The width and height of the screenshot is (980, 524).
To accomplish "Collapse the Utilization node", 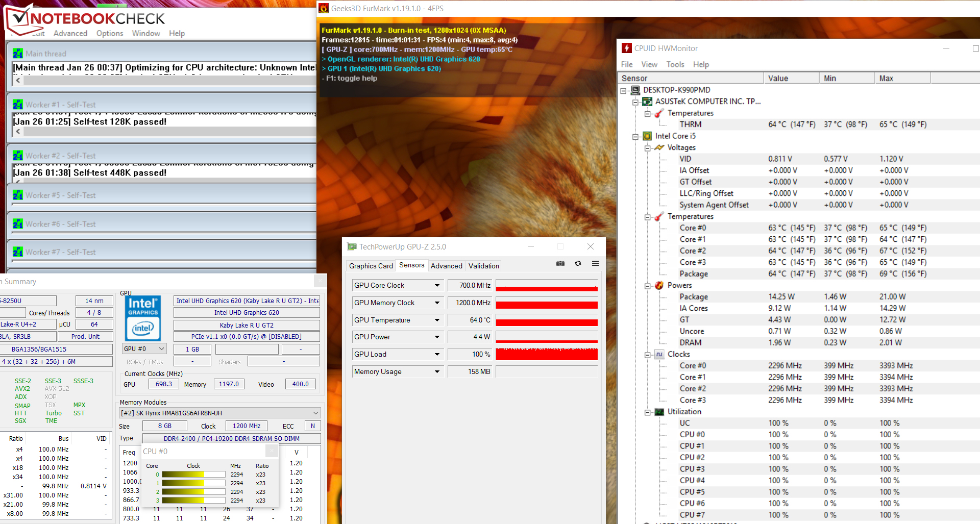I will click(x=647, y=412).
